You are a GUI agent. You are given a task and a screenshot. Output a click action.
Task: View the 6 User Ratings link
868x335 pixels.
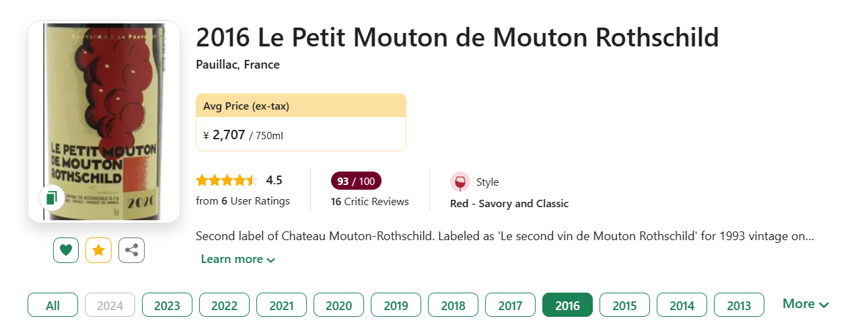point(243,200)
